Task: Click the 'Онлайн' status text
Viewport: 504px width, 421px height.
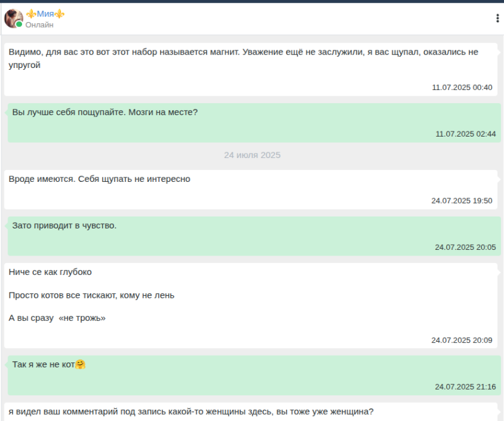Action: (39, 25)
